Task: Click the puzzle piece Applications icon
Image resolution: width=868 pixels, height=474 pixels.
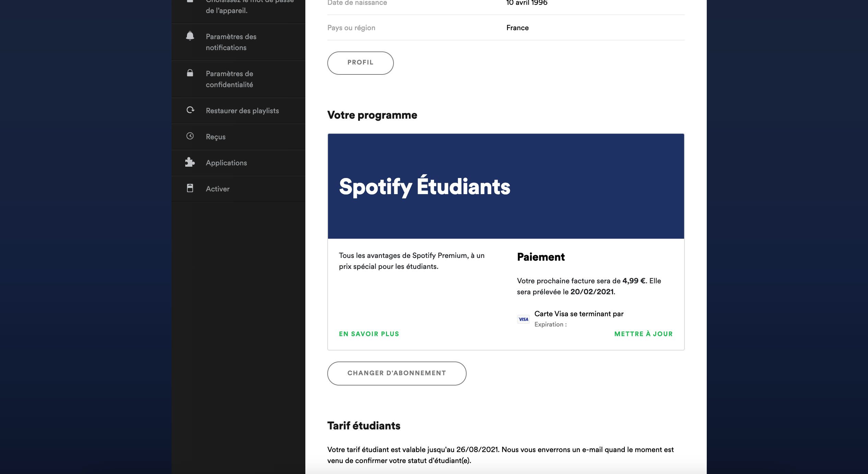Action: [x=190, y=162]
